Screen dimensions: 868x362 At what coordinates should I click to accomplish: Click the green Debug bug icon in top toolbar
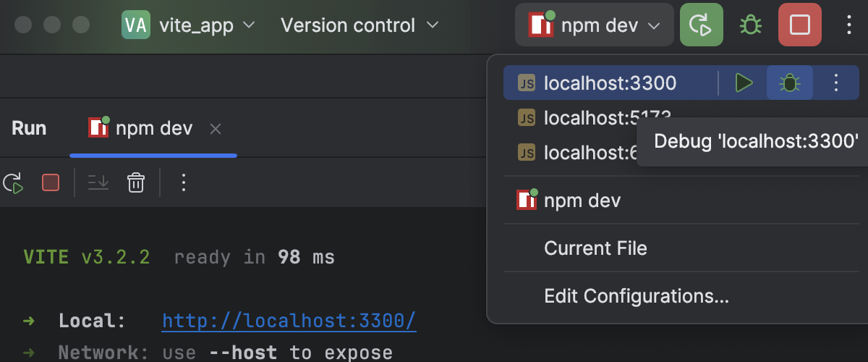coord(751,25)
